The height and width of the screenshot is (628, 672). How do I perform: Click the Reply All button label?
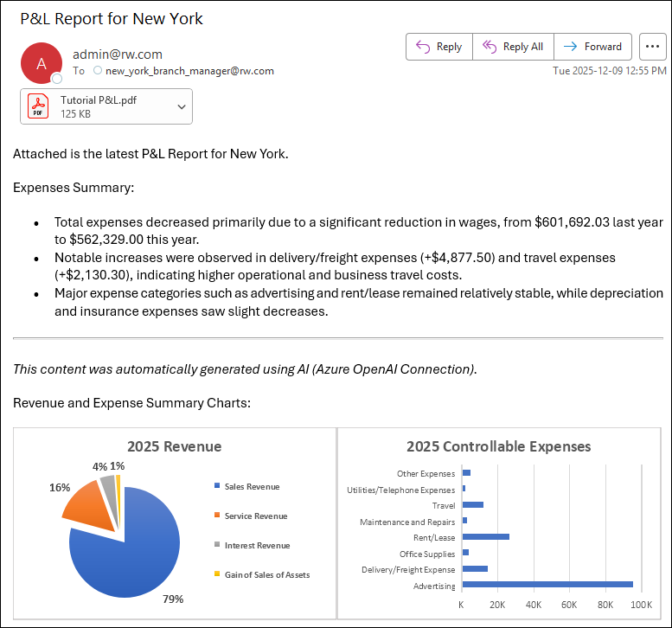(522, 47)
